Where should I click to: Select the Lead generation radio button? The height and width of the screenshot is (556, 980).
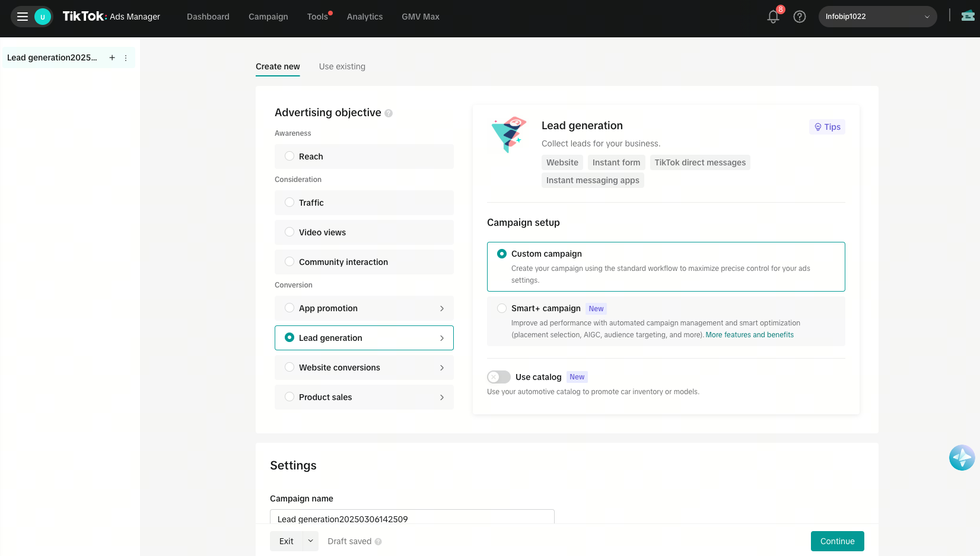tap(289, 337)
